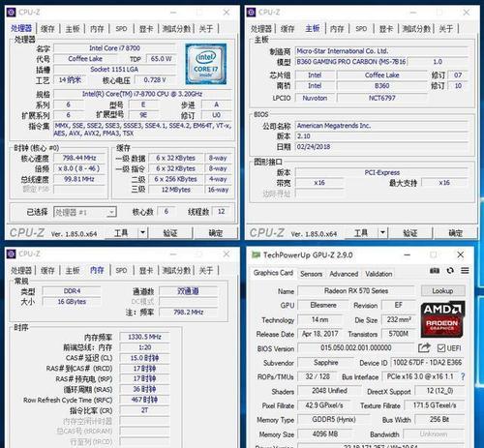Click the 1330.5 MHz memory frequency value
The width and height of the screenshot is (484, 448).
point(144,337)
